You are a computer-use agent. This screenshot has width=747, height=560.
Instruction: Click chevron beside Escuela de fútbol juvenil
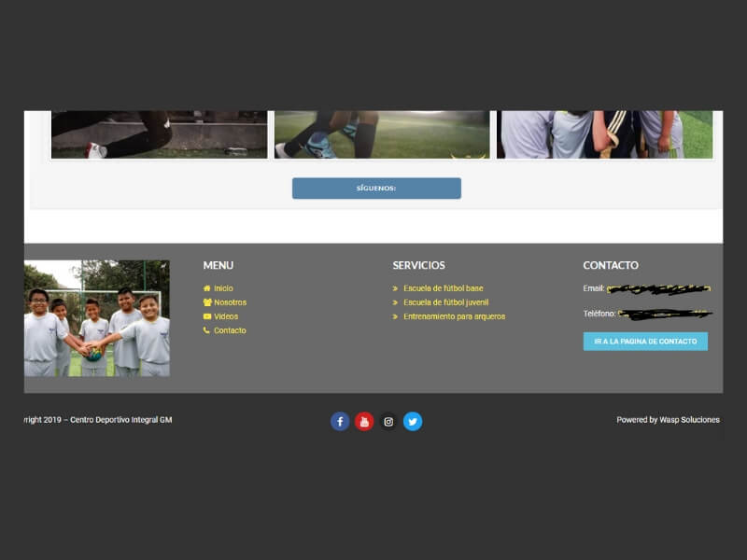tap(396, 302)
